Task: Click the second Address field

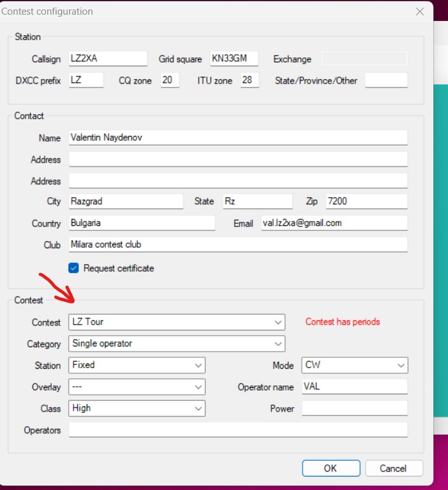Action: (238, 181)
